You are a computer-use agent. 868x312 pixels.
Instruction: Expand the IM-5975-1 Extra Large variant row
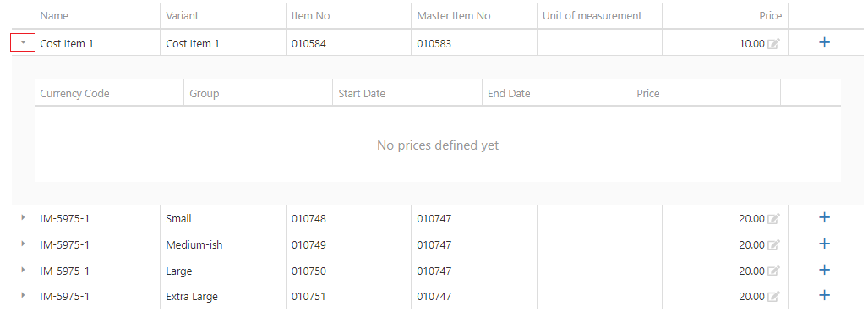[24, 295]
